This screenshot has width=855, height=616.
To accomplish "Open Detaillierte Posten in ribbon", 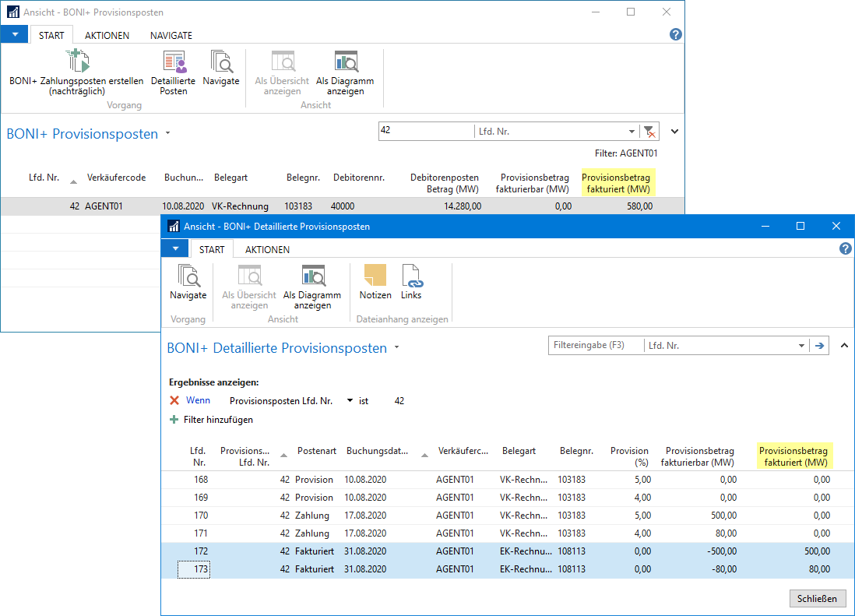I will (174, 62).
